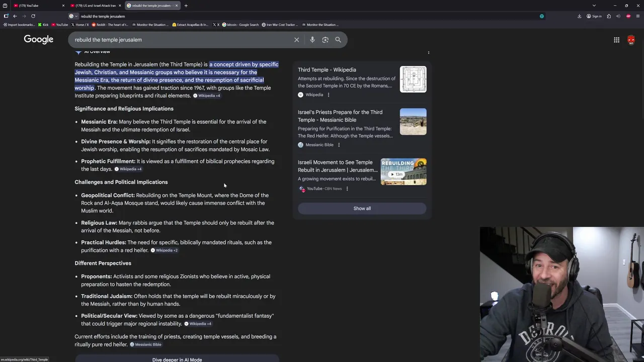
Task: Click the 'Different Perspectives' heading
Action: pos(103,263)
